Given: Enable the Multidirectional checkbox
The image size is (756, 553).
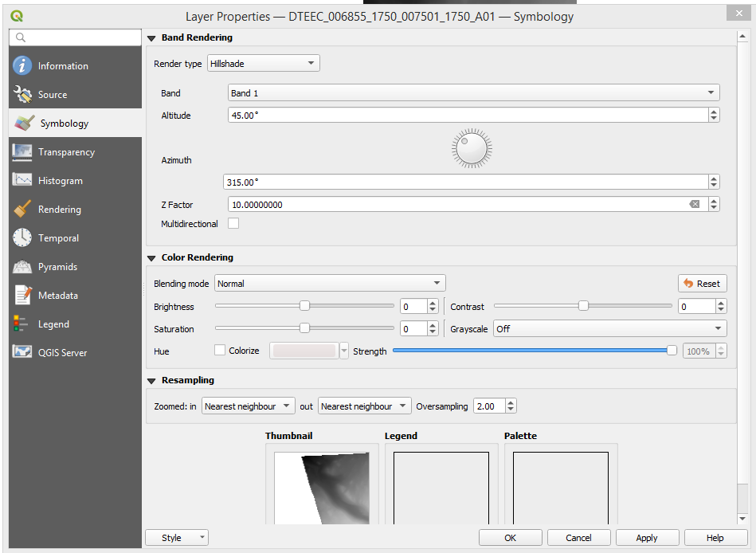Looking at the screenshot, I should [x=233, y=223].
